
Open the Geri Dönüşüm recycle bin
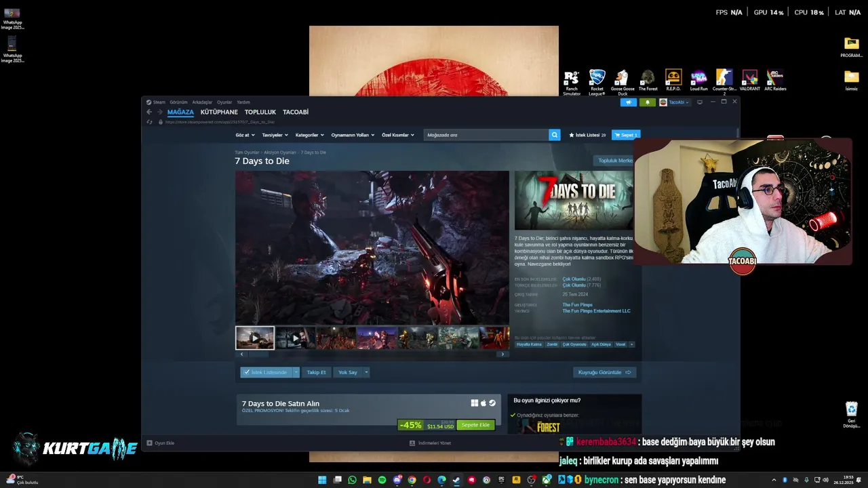pyautogui.click(x=852, y=415)
